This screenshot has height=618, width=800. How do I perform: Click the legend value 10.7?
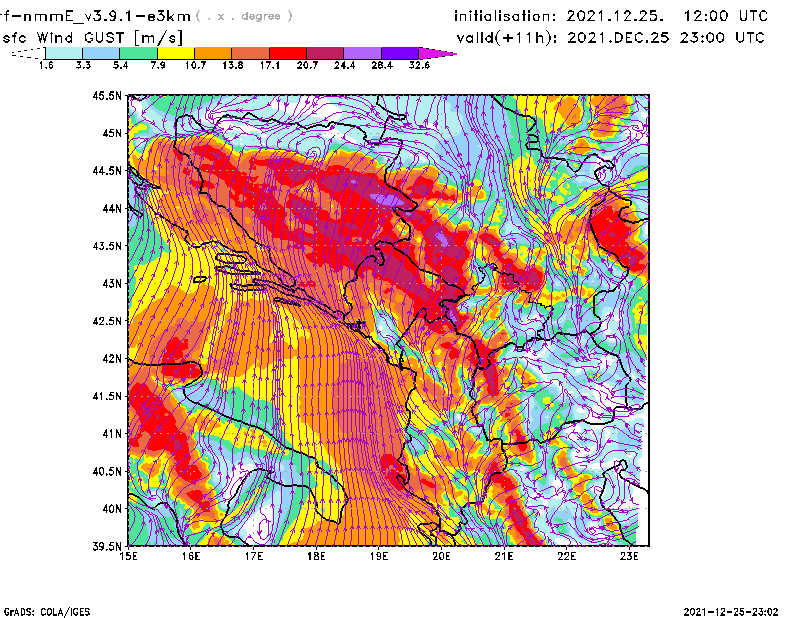pos(195,65)
